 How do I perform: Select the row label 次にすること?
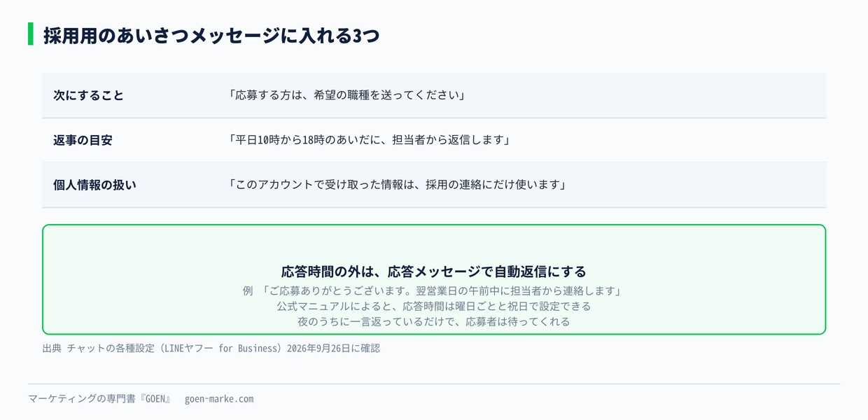tap(88, 95)
